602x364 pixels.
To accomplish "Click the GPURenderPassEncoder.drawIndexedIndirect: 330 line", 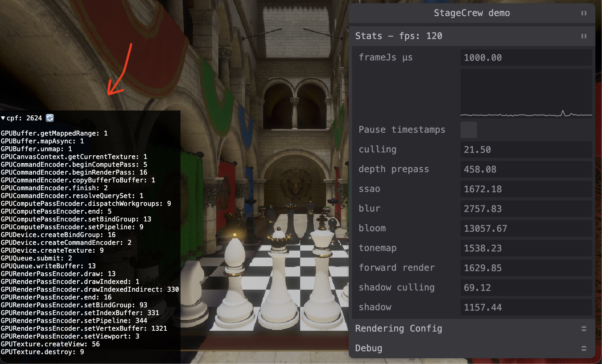I will click(90, 289).
